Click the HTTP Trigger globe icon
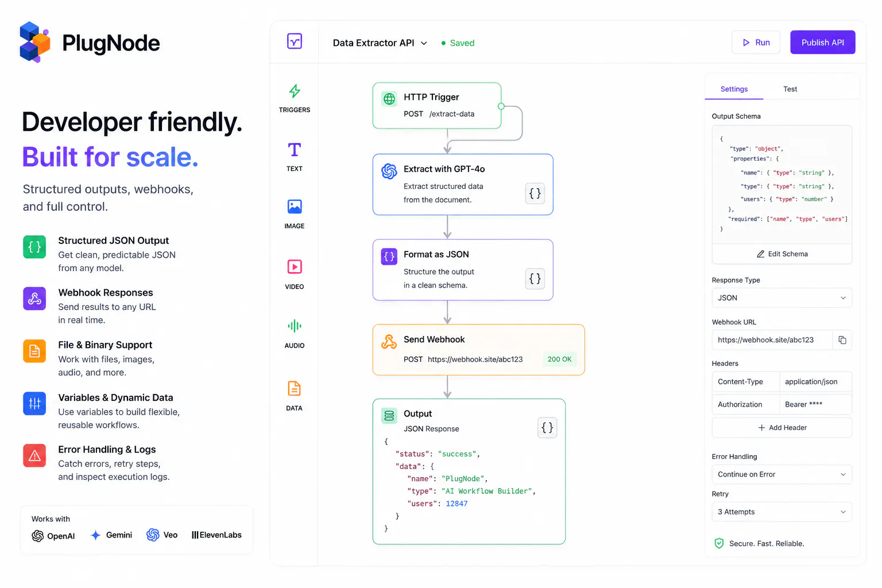Viewport: 882px width, 588px height. pos(389,99)
